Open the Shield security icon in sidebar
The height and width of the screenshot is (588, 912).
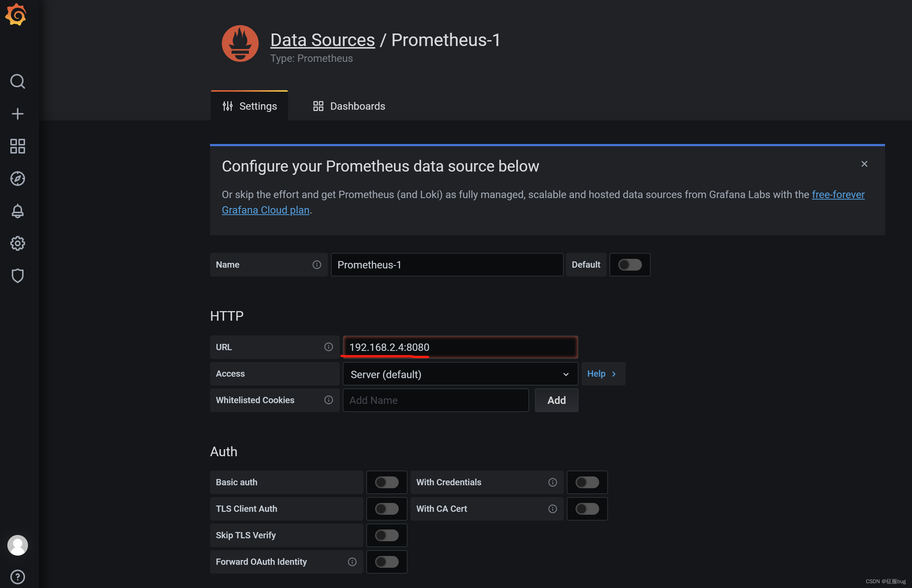[18, 275]
